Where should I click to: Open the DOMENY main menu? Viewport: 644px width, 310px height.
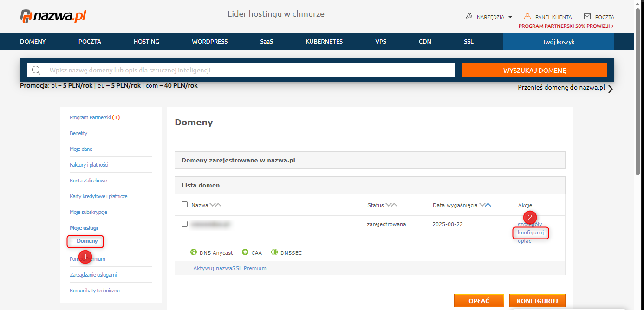click(33, 41)
